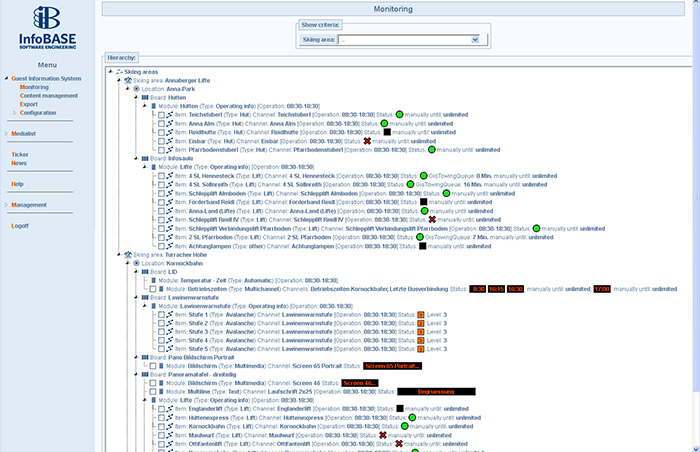The height and width of the screenshot is (452, 700).
Task: Collapse the Board Lawinenwarnstufe node
Action: coord(136,297)
